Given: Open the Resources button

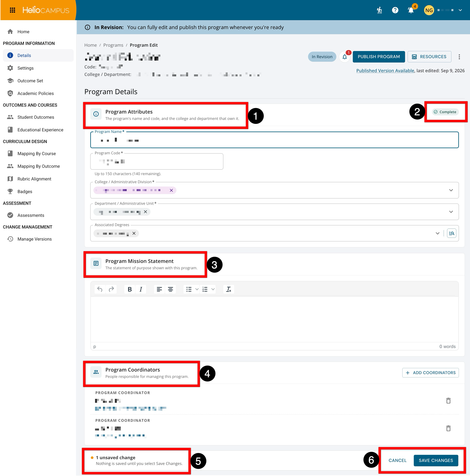Looking at the screenshot, I should [429, 57].
